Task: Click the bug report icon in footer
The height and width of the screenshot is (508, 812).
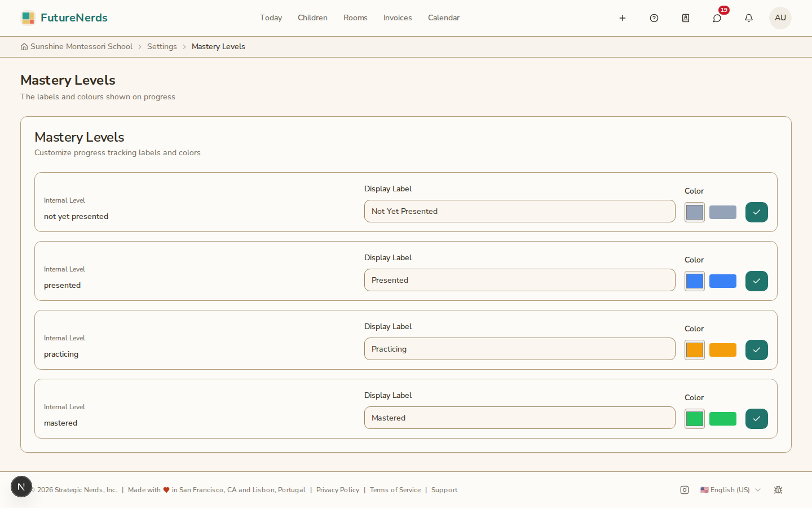Action: click(x=778, y=490)
